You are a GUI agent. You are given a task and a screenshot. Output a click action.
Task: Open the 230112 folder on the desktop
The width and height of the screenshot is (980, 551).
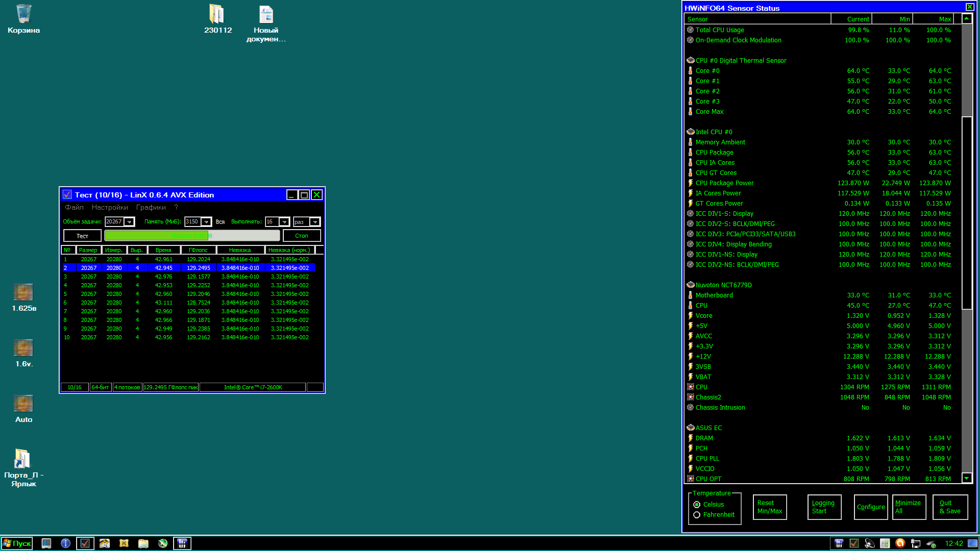tap(217, 14)
